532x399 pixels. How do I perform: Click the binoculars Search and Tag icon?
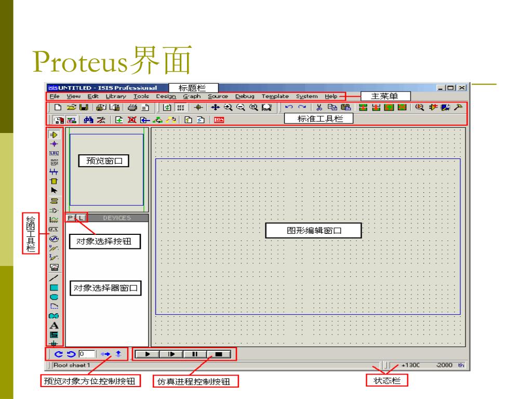(x=88, y=120)
